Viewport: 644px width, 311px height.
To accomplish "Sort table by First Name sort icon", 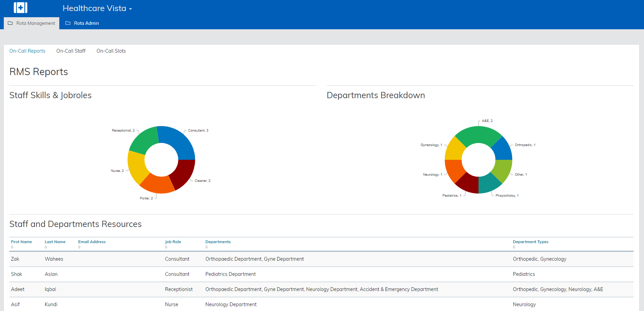I will click(12, 247).
